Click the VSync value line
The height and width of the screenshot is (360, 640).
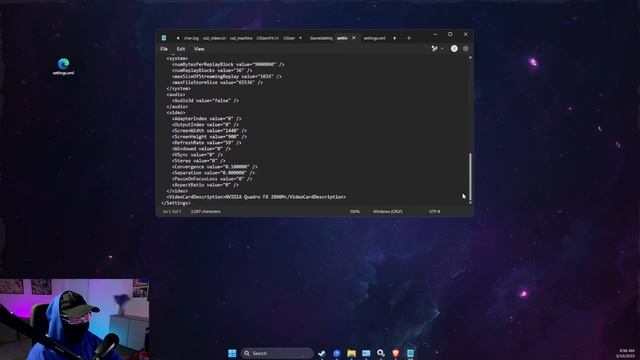click(x=197, y=155)
